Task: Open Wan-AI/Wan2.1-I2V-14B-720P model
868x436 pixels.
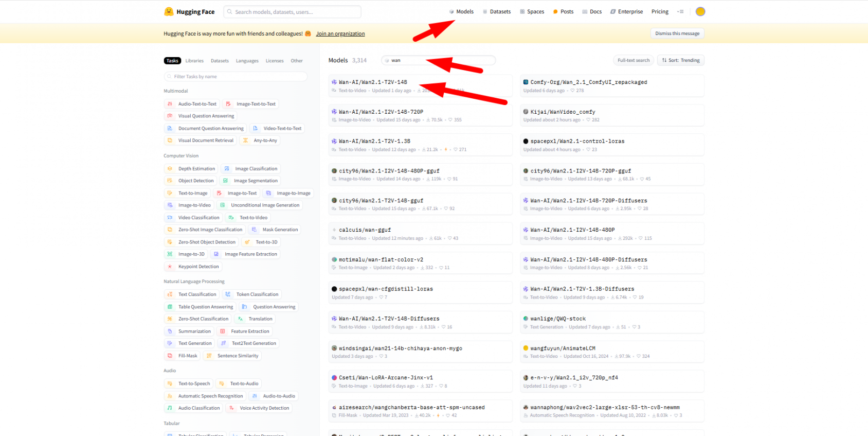Action: click(x=421, y=115)
